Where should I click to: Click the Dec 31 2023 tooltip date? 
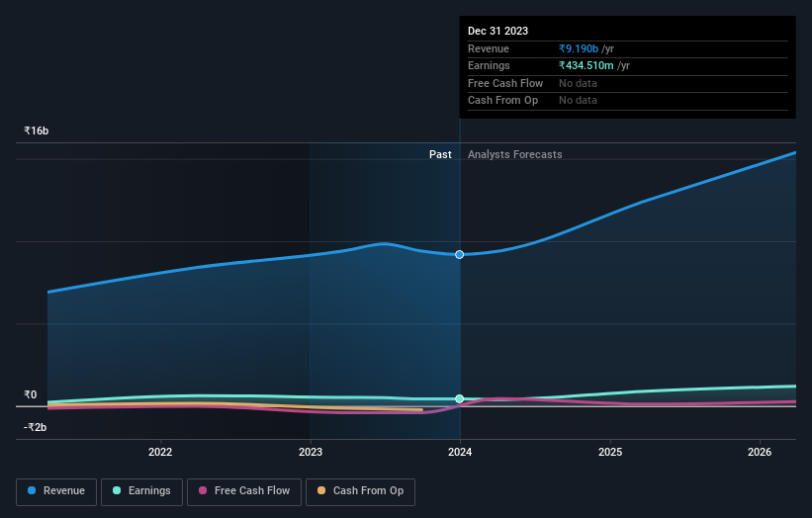pos(497,31)
